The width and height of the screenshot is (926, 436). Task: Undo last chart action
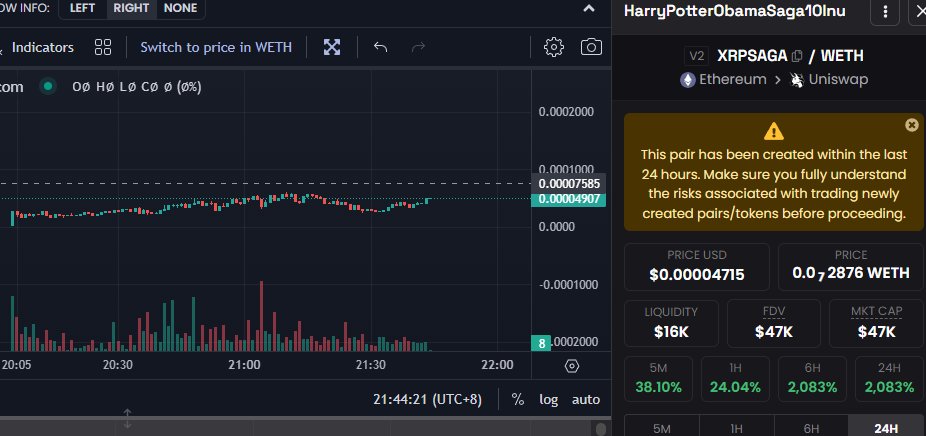tap(381, 47)
